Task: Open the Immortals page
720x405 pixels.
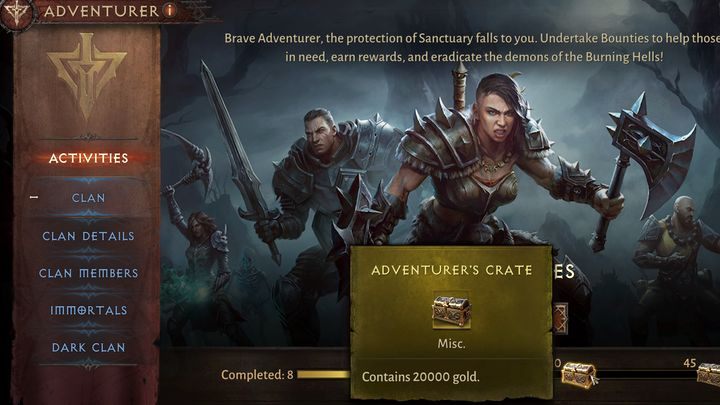Action: [88, 310]
